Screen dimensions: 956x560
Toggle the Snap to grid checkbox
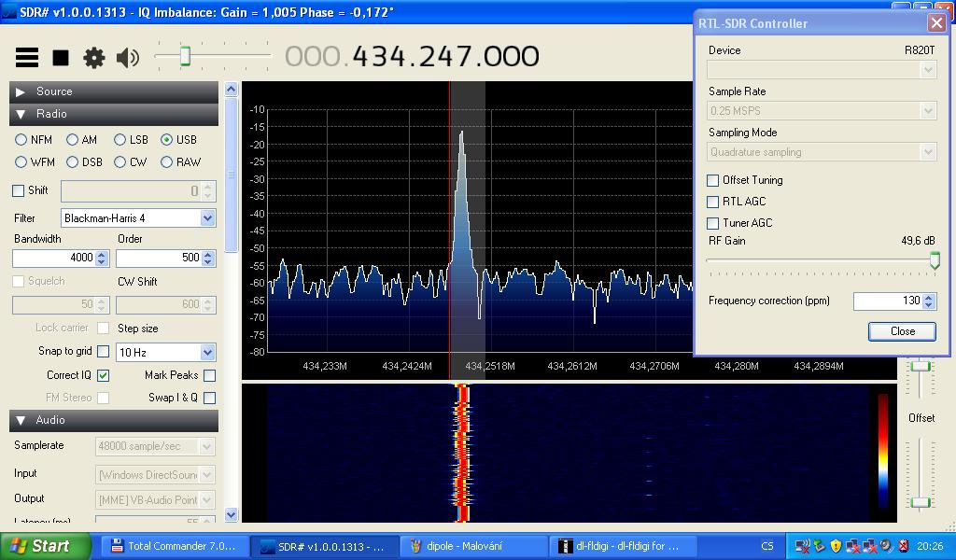103,351
